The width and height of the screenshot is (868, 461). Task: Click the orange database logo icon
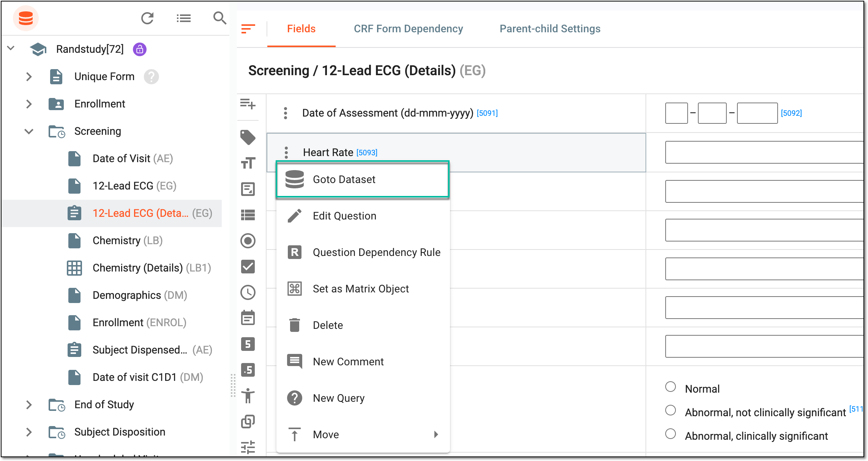tap(26, 18)
